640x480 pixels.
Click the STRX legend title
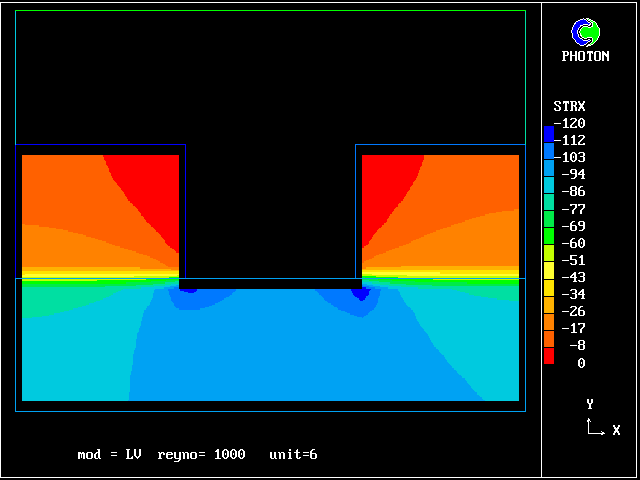pos(569,106)
